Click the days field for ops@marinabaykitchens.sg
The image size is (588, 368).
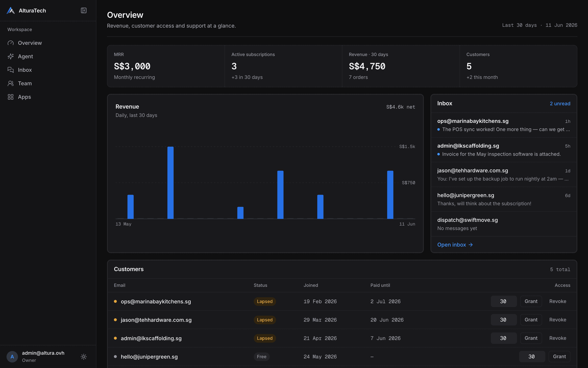point(504,301)
